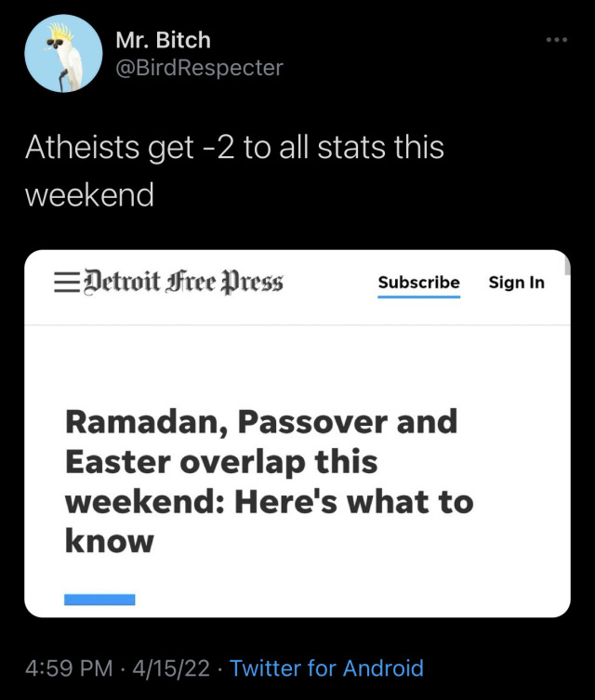Open the hamburger menu in the article

(x=63, y=282)
